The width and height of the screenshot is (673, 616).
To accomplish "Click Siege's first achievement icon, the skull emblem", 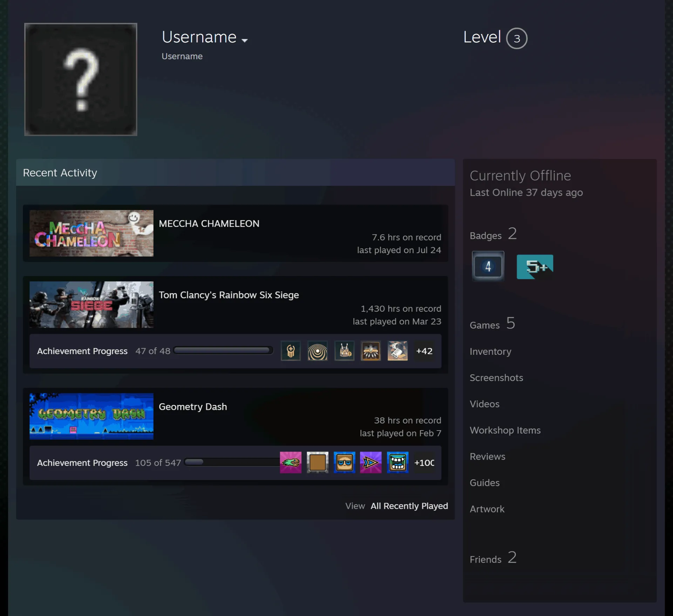I will click(291, 351).
